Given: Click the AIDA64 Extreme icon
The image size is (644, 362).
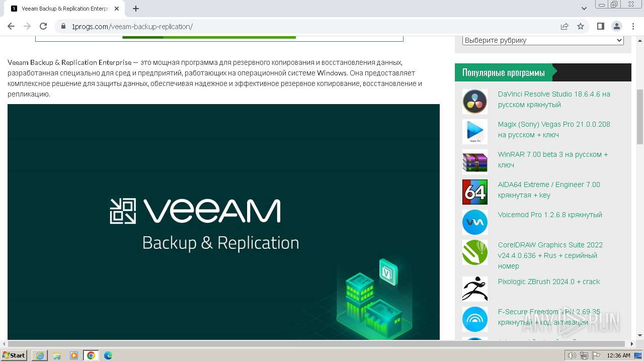Looking at the screenshot, I should tap(475, 192).
